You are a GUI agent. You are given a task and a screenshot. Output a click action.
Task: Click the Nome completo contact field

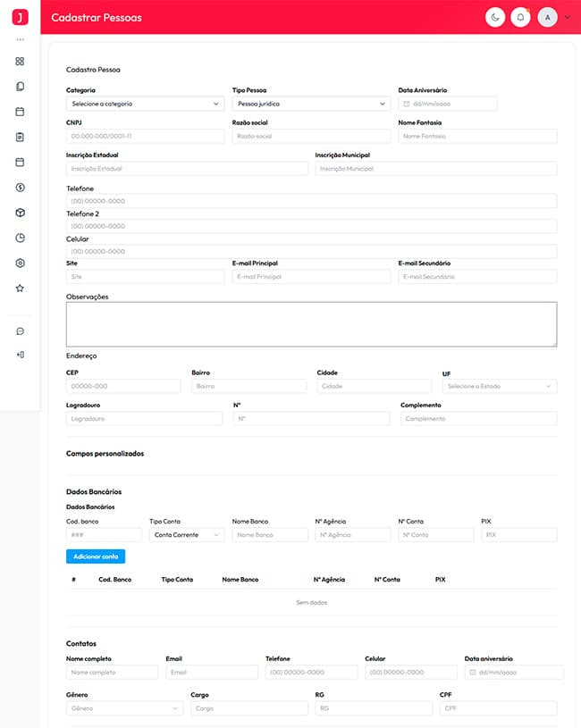point(112,673)
